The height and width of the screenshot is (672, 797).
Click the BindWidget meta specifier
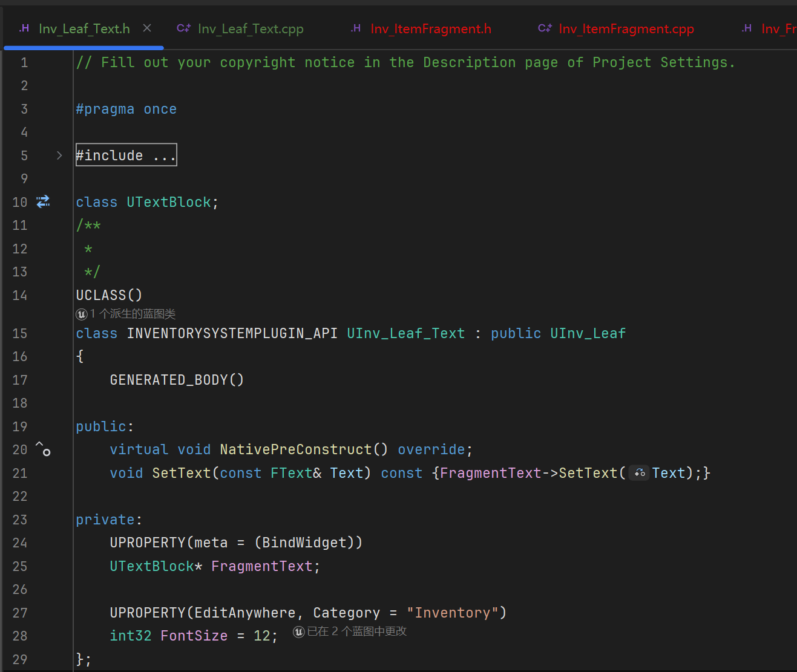coord(304,543)
